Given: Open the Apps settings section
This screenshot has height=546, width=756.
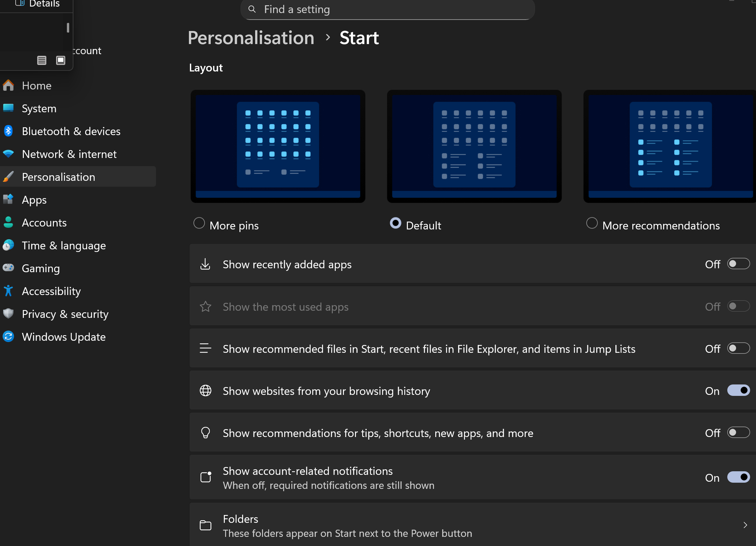Looking at the screenshot, I should click(x=34, y=200).
